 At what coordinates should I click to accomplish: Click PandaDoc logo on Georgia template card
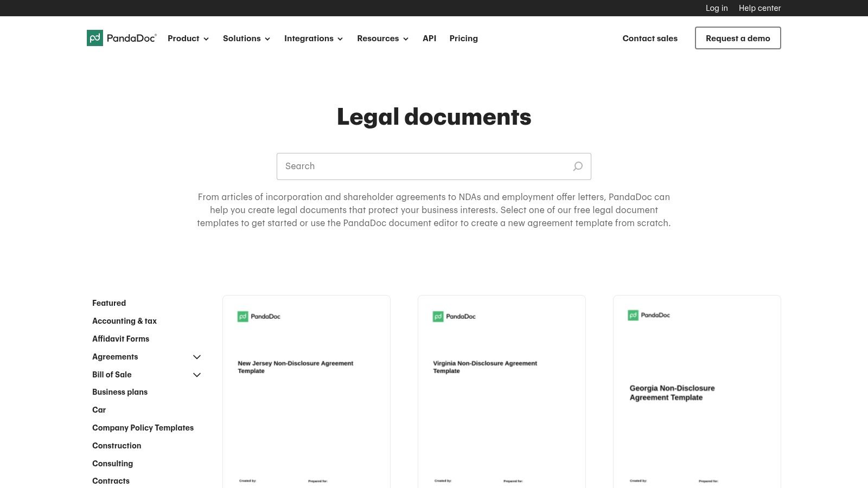649,315
